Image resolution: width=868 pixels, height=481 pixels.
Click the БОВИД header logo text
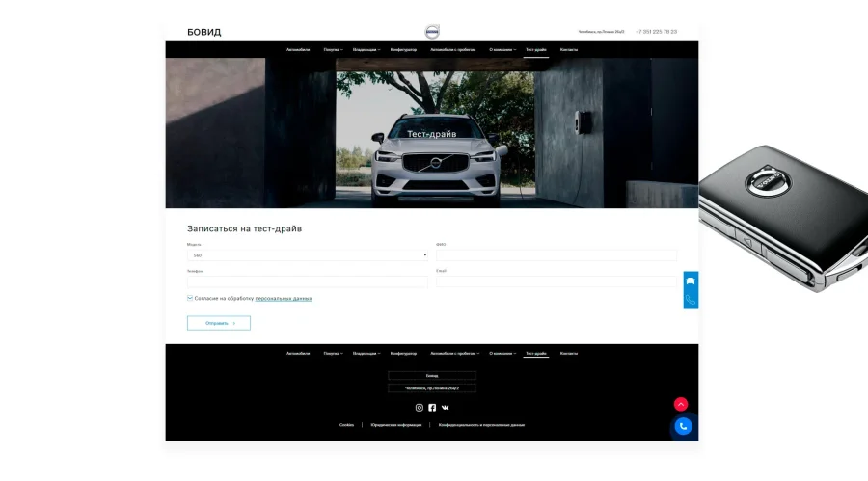(x=204, y=32)
